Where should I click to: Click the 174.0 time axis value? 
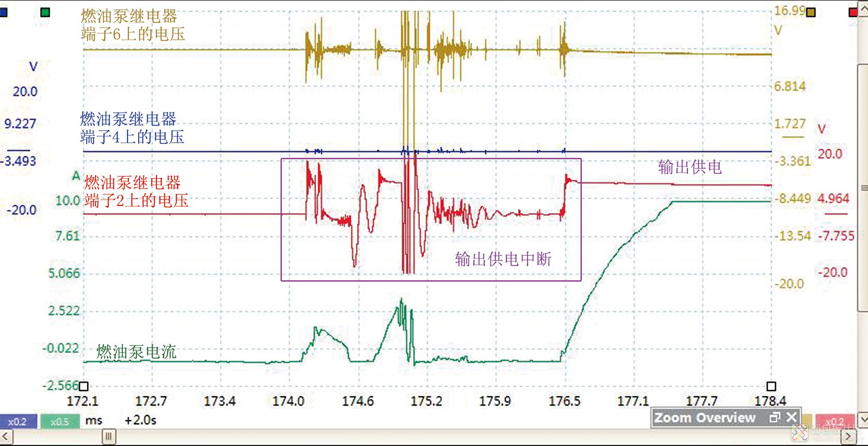(288, 401)
